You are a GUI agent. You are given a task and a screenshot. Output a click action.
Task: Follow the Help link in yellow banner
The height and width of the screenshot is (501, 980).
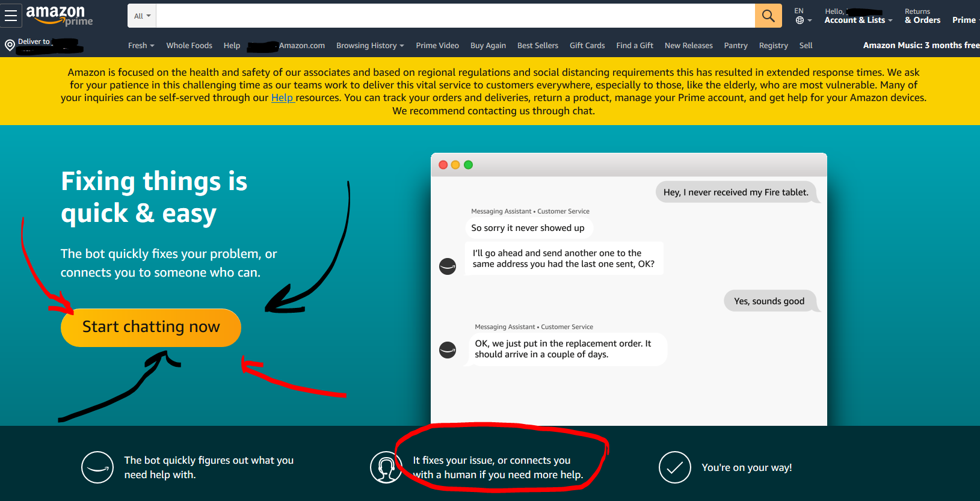coord(282,98)
